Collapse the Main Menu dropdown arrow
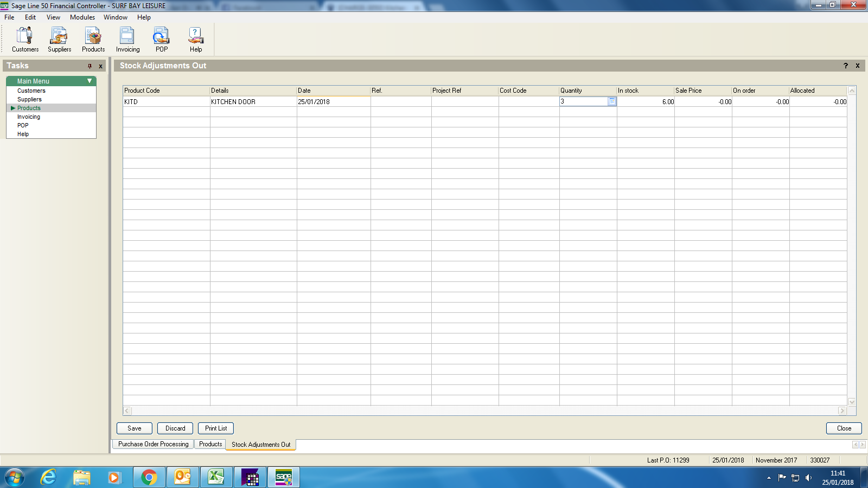Viewport: 868px width, 488px height. [90, 81]
